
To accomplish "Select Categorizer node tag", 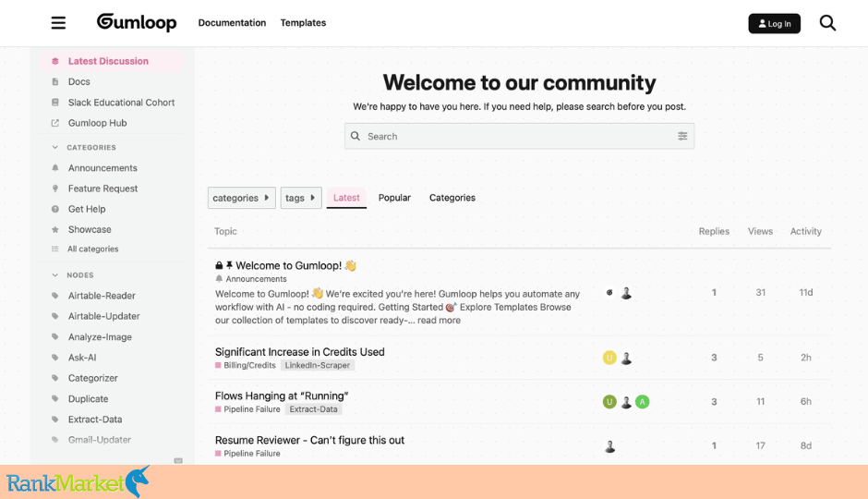I will coord(93,378).
